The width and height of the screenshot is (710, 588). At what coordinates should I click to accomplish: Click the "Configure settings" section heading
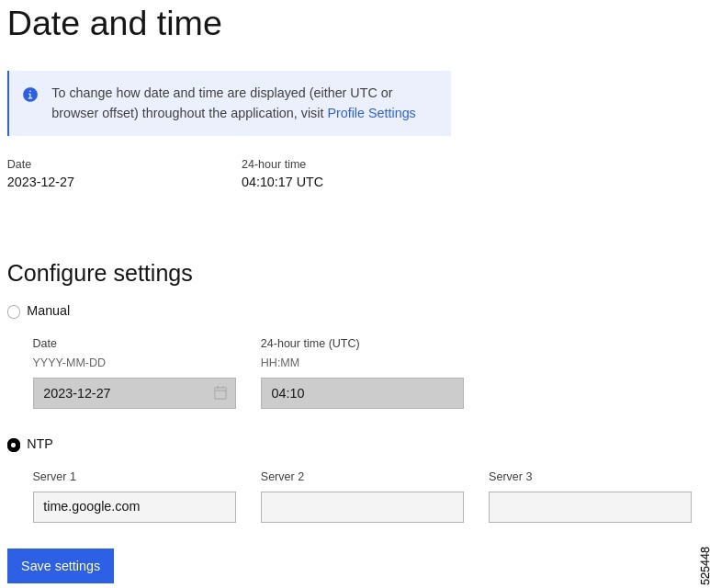click(x=100, y=273)
